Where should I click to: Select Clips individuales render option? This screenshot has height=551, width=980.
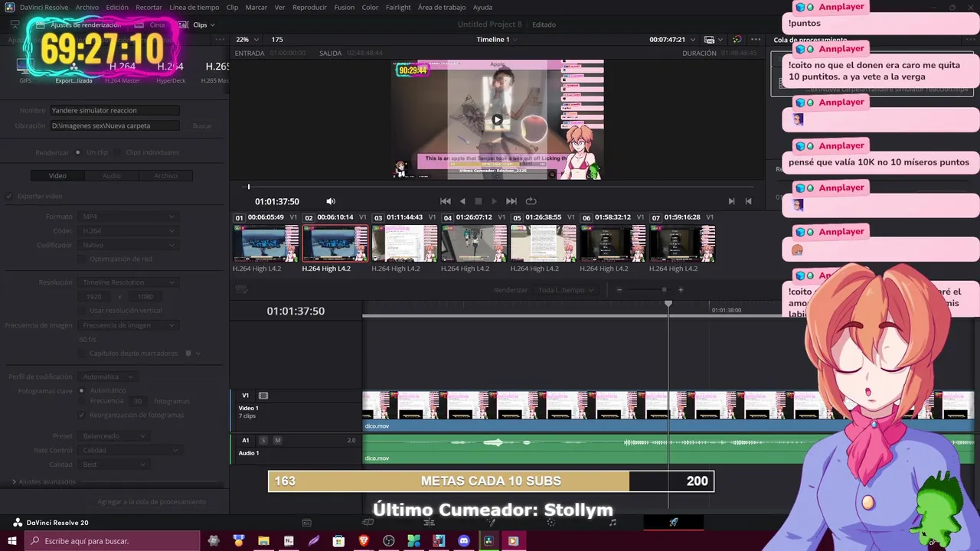point(118,152)
